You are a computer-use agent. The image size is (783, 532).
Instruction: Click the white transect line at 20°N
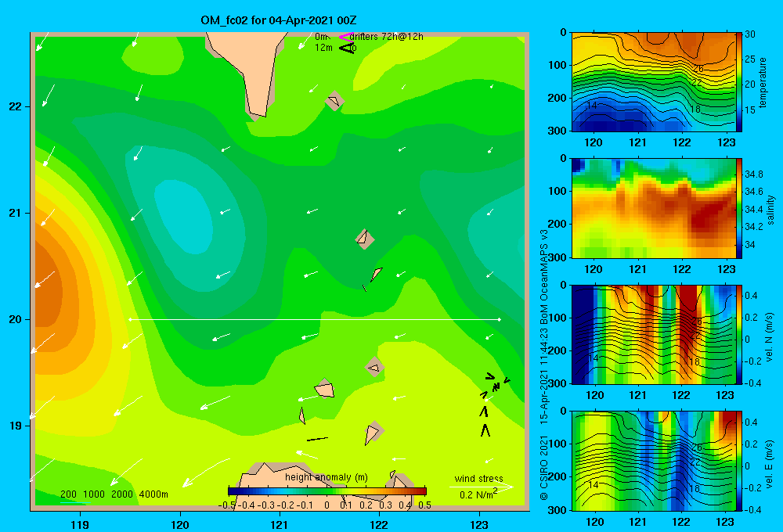click(315, 319)
